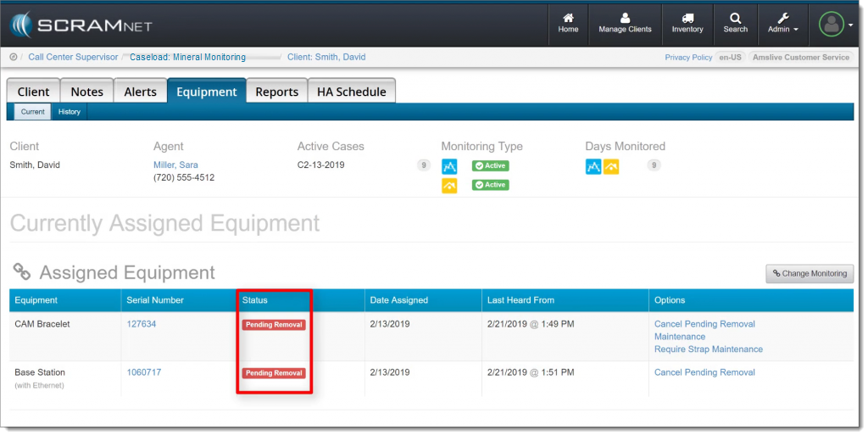
Task: Open the Inventory truck icon
Action: click(x=687, y=18)
